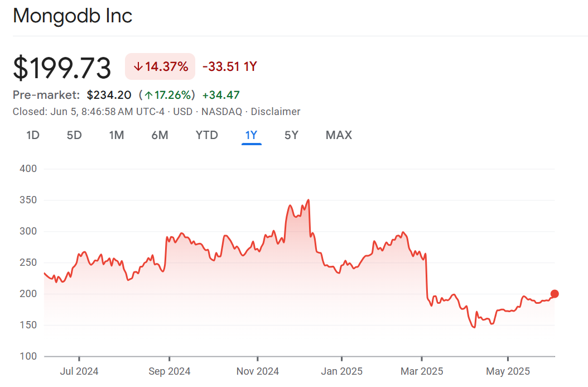Show the 1M chart range
The height and width of the screenshot is (387, 588).
click(x=116, y=135)
